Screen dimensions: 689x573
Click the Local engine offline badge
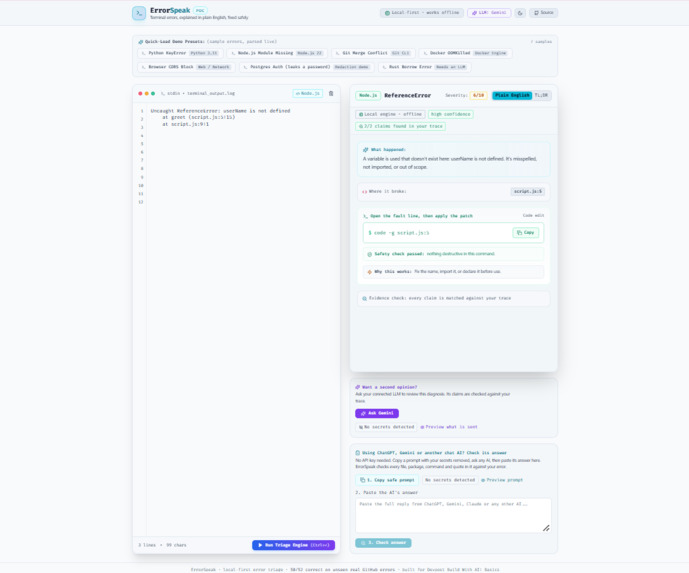tap(390, 114)
